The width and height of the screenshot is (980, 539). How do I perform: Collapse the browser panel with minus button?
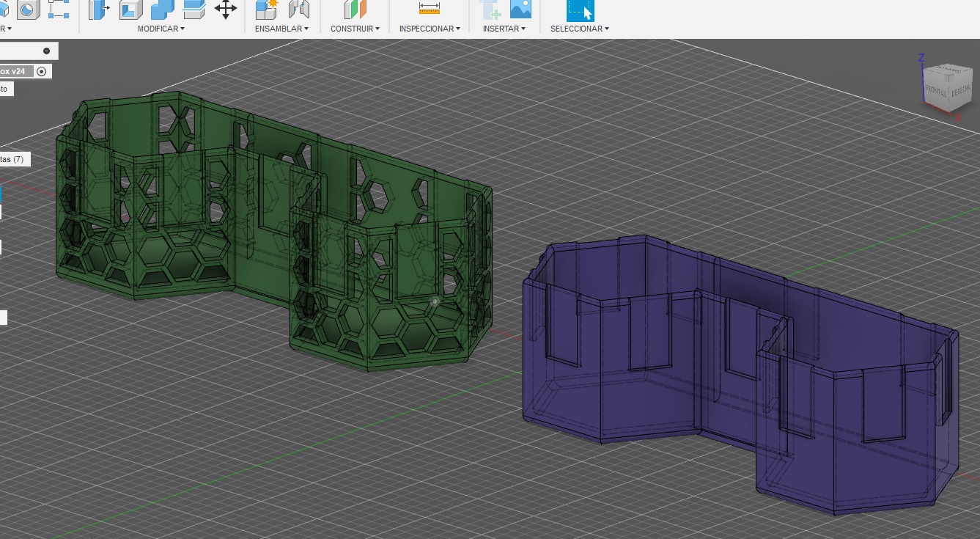46,51
